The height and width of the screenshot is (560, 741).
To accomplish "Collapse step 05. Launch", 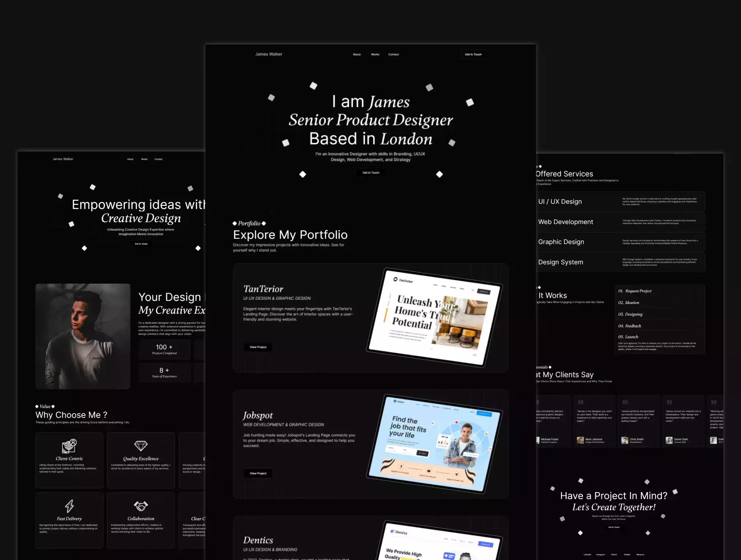I will tap(660, 337).
